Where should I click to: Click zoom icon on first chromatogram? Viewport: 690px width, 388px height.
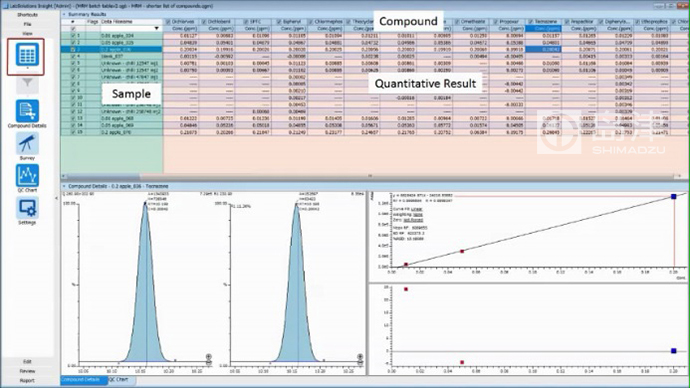pos(209,357)
